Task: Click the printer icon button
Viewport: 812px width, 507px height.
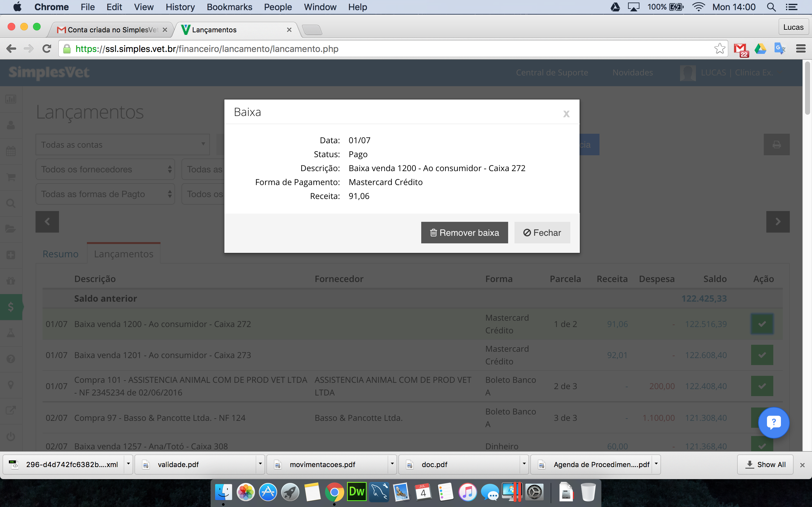Action: (776, 144)
